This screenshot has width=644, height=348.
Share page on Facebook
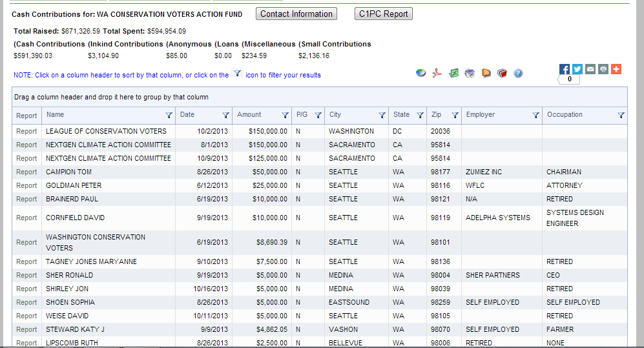[x=565, y=69]
